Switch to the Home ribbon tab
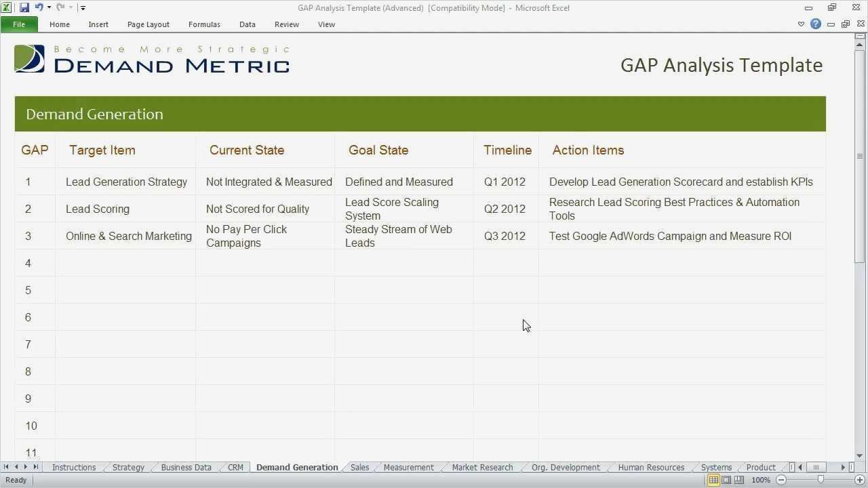Screen dimensions: 868x488 60,24
